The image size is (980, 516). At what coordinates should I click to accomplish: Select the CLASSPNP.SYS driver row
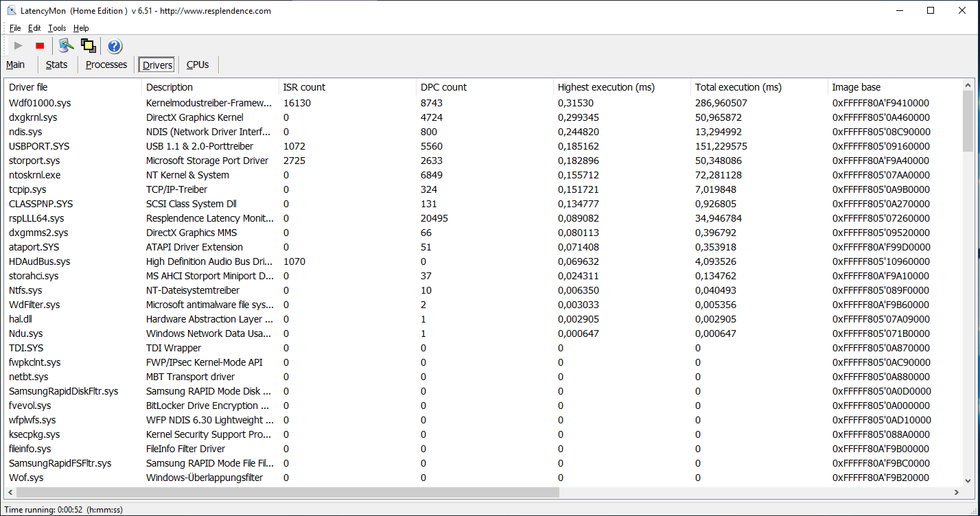pyautogui.click(x=483, y=204)
